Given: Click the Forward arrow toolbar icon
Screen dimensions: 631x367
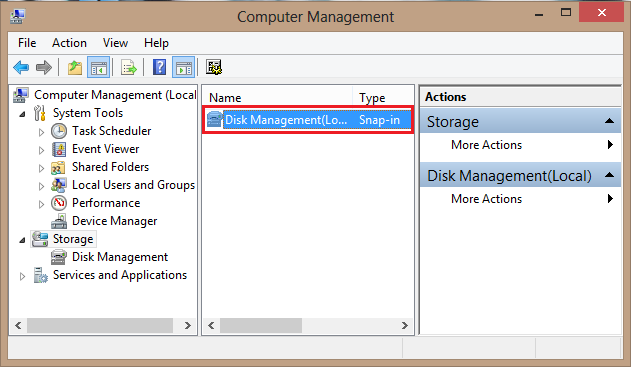Looking at the screenshot, I should pos(43,67).
